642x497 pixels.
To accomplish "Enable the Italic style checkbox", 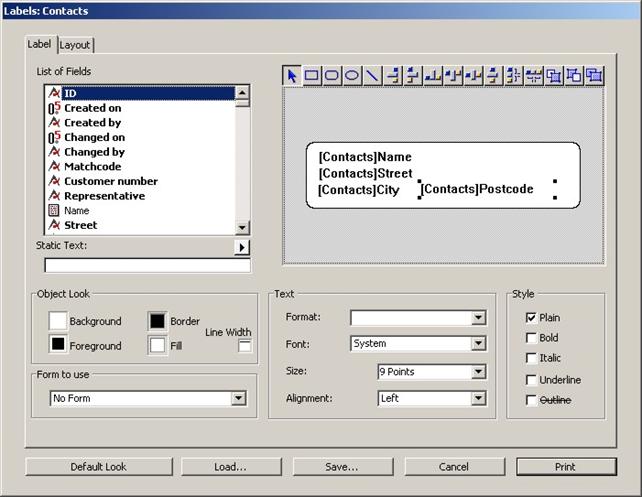I will click(x=532, y=358).
